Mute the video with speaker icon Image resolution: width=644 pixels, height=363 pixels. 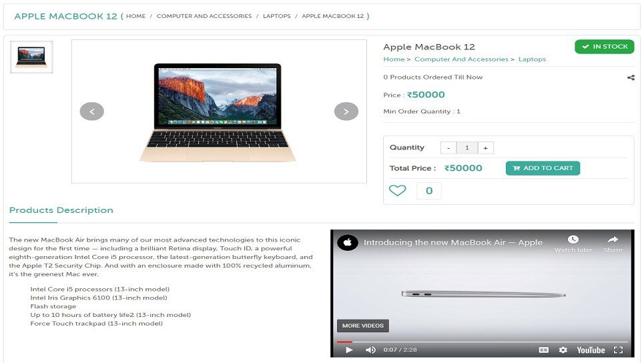point(370,350)
